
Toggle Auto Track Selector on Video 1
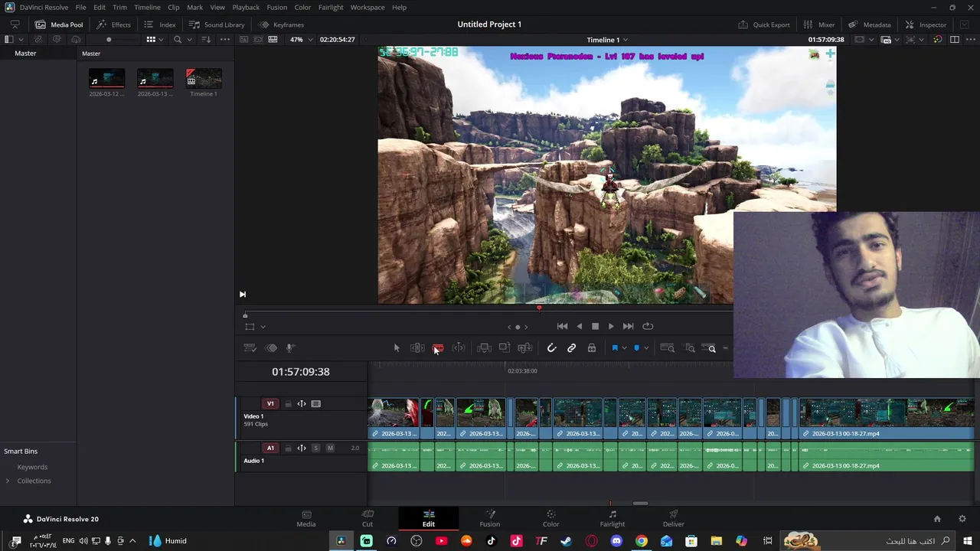pyautogui.click(x=302, y=404)
